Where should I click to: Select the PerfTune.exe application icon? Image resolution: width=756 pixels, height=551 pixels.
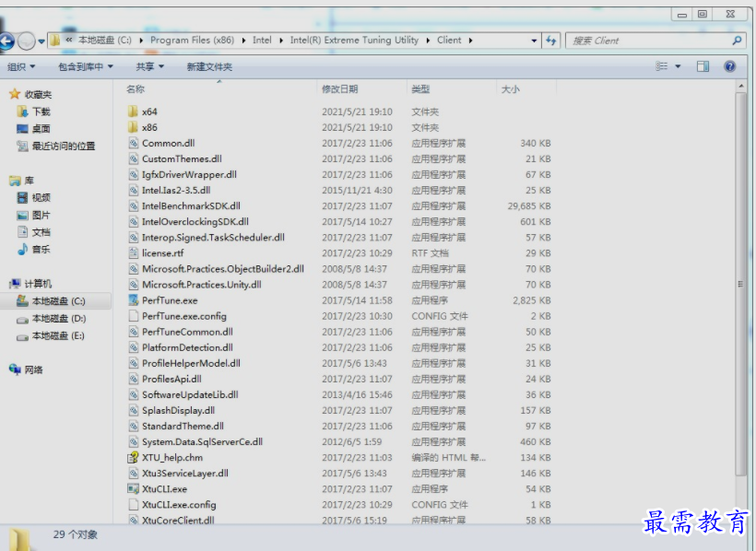(x=134, y=300)
